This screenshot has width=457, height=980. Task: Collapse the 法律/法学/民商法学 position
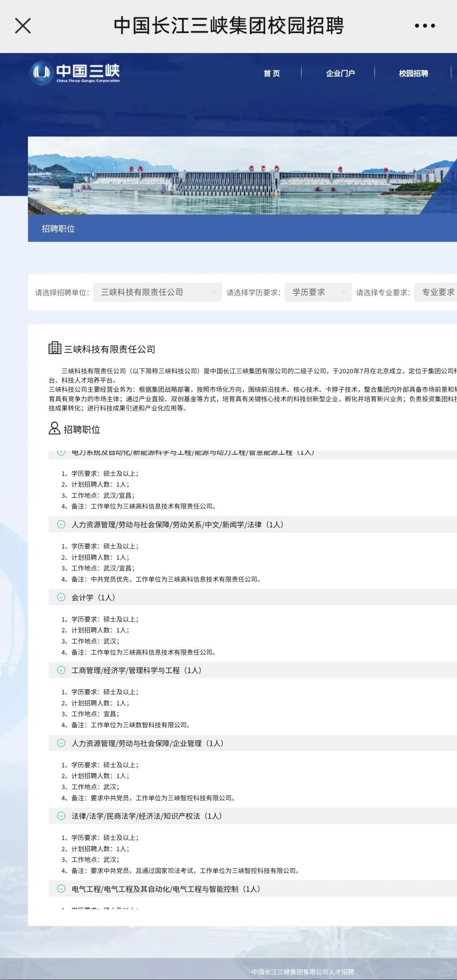pos(253,816)
